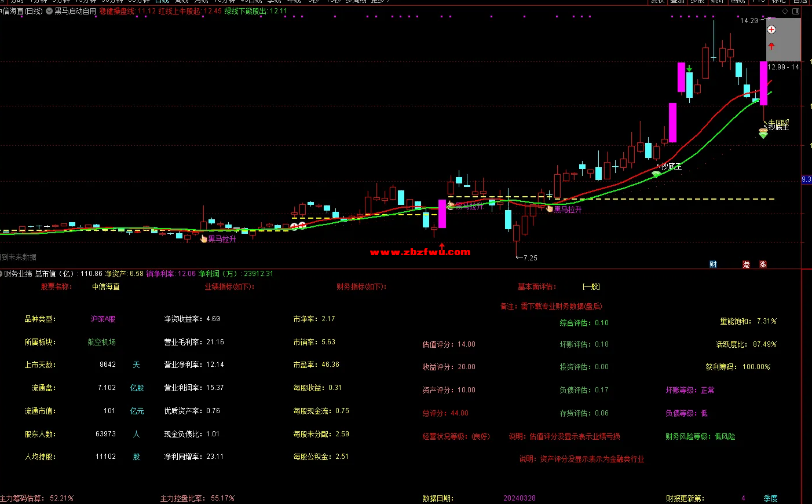This screenshot has height=504, width=812.
Task: Click the 14.29 high price label
Action: [x=749, y=21]
